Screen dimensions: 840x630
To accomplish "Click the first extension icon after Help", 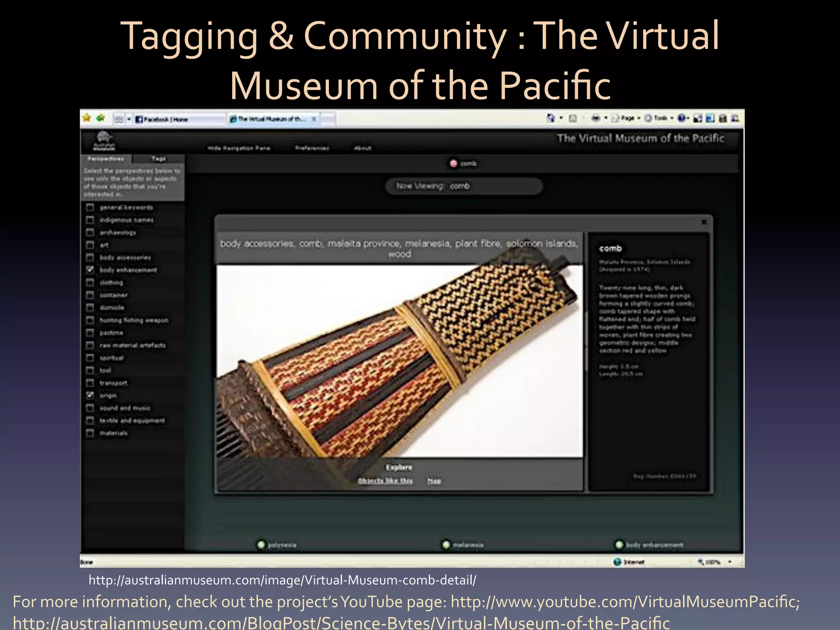I will 697,119.
